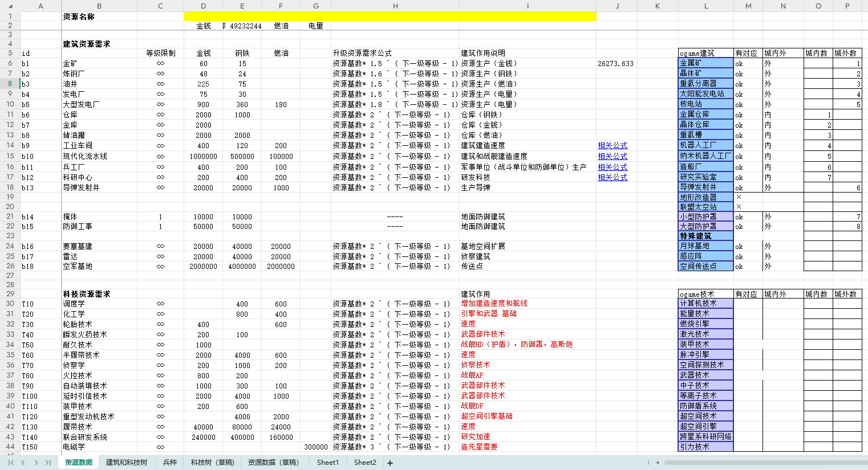
Task: Click the id cell T100
Action: pos(40,397)
